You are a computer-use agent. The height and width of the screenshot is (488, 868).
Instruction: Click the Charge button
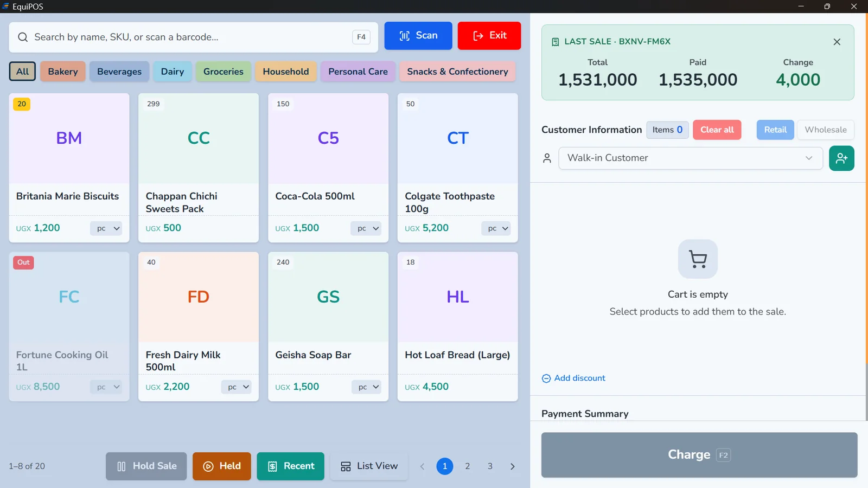[x=699, y=455]
